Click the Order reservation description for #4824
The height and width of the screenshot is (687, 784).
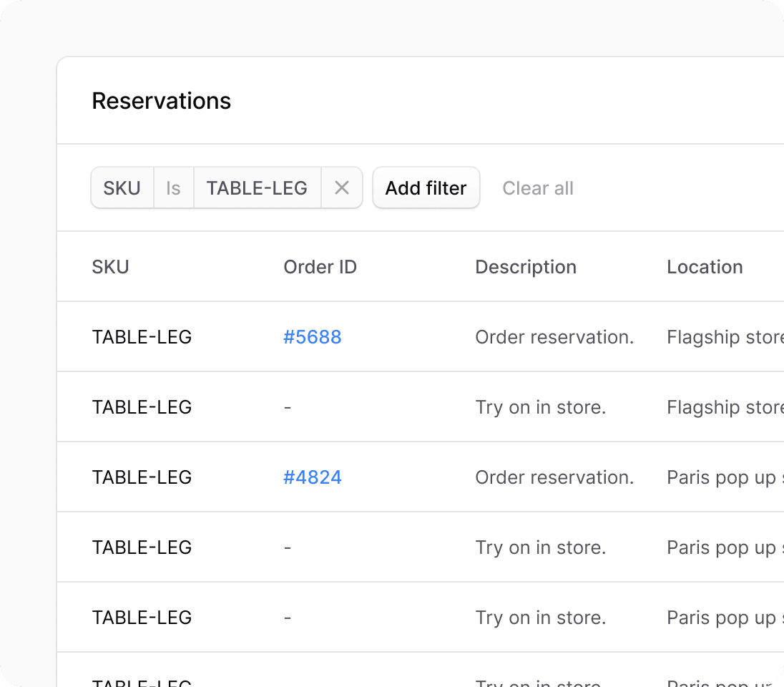pos(554,477)
